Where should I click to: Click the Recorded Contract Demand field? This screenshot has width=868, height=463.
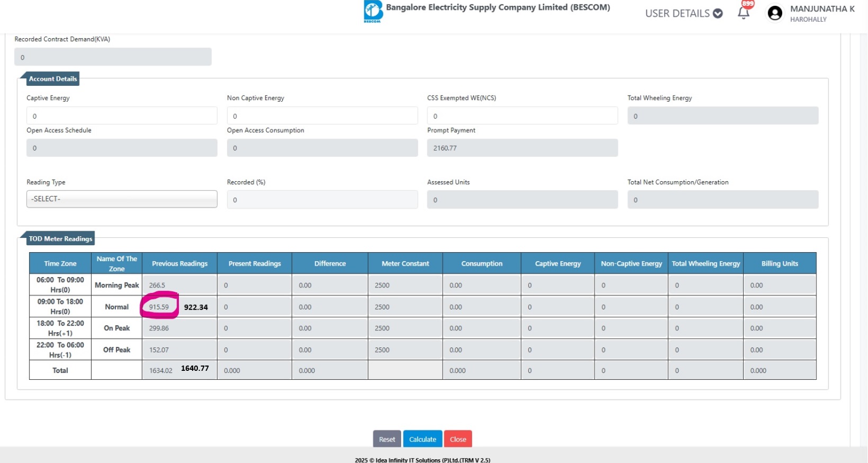point(113,57)
